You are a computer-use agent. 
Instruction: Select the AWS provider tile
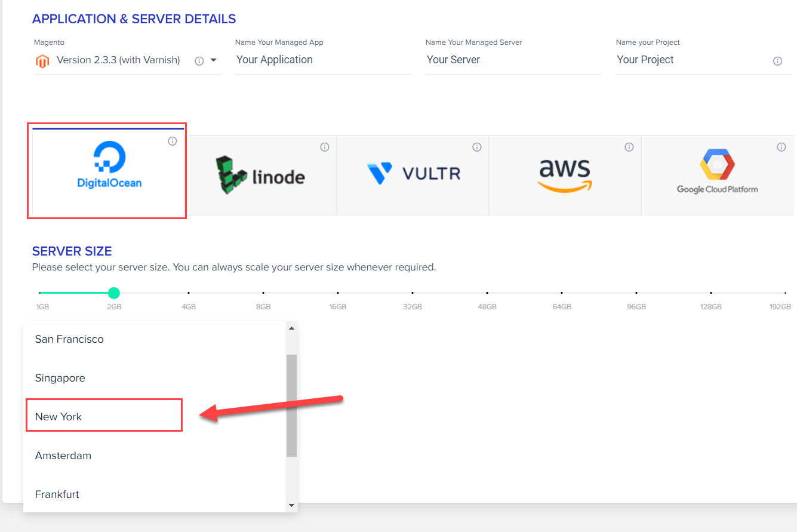point(565,175)
